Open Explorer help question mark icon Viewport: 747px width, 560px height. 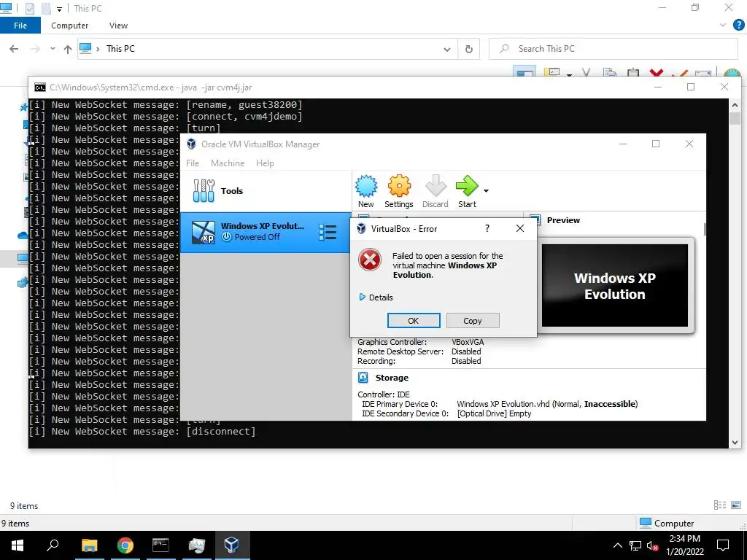point(738,26)
